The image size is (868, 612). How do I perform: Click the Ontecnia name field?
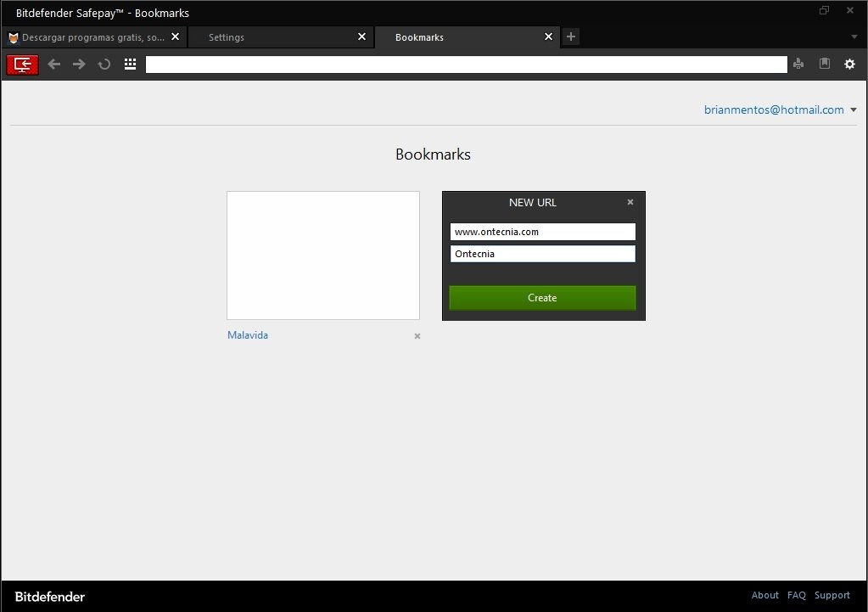pyautogui.click(x=542, y=254)
